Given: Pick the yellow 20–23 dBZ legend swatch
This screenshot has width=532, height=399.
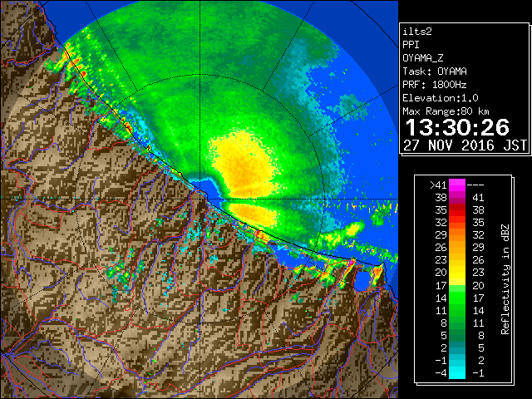Looking at the screenshot, I should tap(457, 273).
